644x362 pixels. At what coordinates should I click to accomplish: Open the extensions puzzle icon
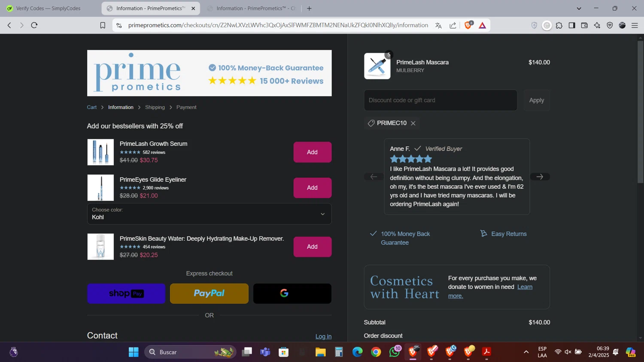point(559,25)
